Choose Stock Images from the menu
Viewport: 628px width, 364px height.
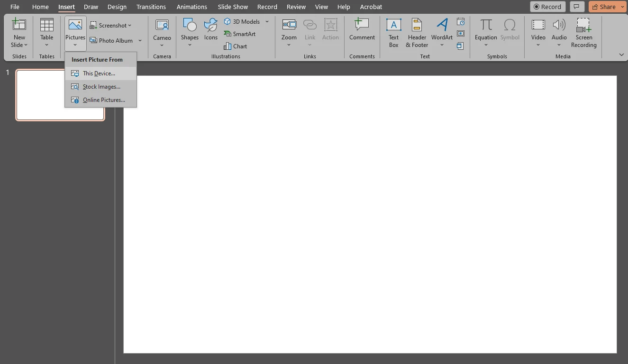click(100, 86)
